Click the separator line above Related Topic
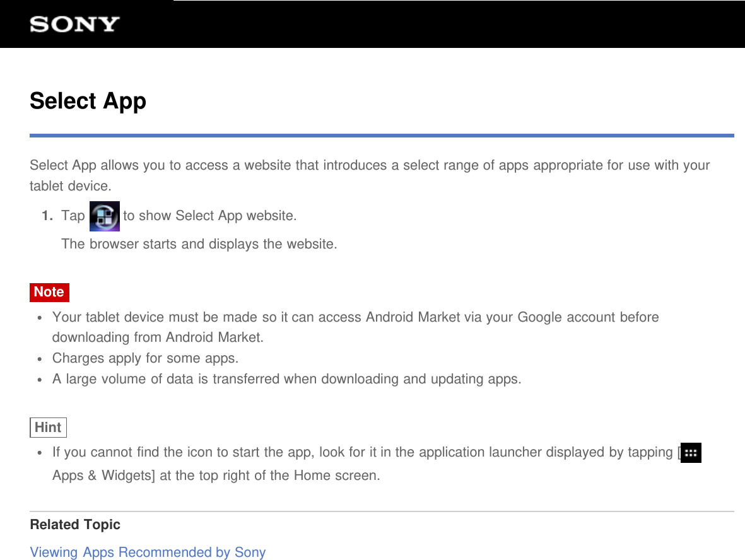 pyautogui.click(x=382, y=511)
